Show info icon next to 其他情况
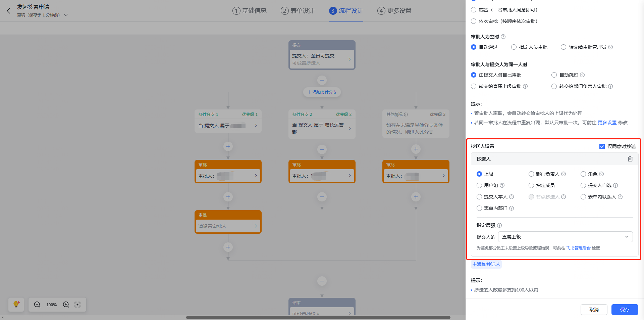The image size is (644, 320). click(406, 115)
